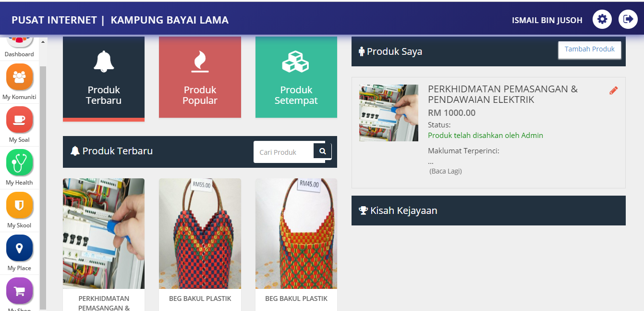Open the My Place location icon
The width and height of the screenshot is (644, 311).
[x=20, y=248]
